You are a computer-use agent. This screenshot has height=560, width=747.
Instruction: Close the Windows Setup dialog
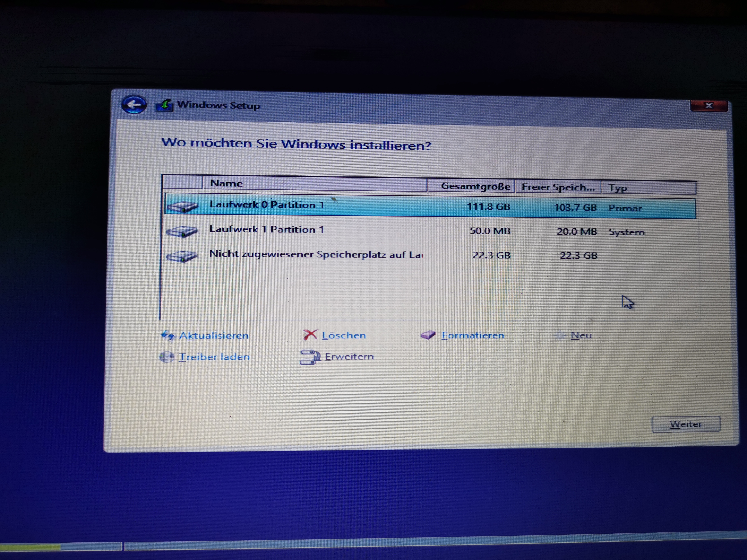(x=709, y=106)
